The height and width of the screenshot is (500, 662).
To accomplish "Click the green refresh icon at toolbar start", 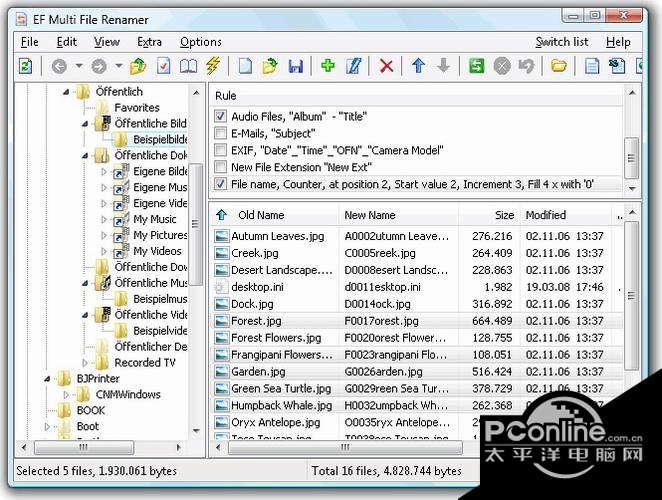I will 26,66.
